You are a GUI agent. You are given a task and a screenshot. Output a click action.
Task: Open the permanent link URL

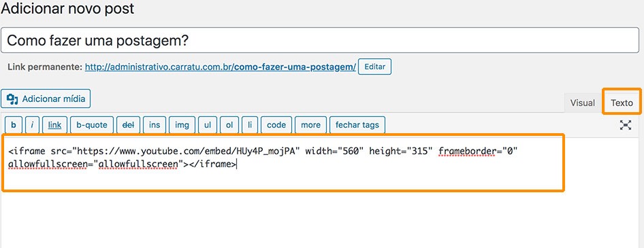pos(220,67)
